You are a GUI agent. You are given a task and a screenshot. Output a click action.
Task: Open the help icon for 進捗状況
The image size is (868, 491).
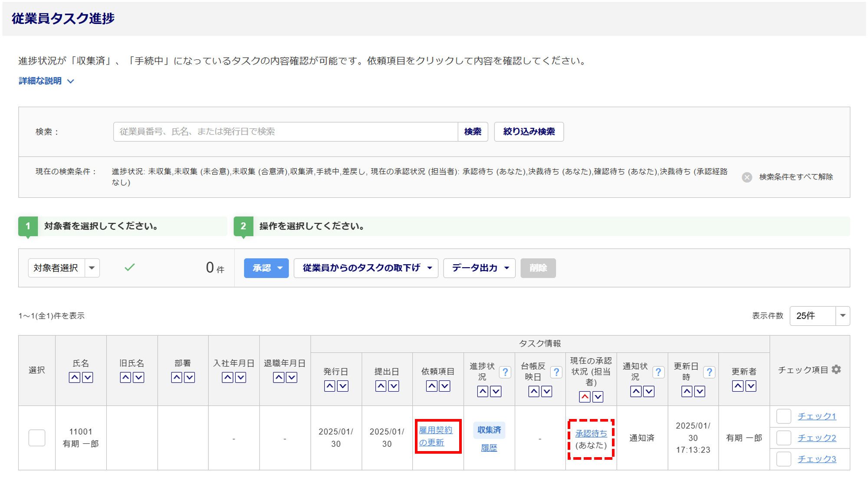[505, 372]
